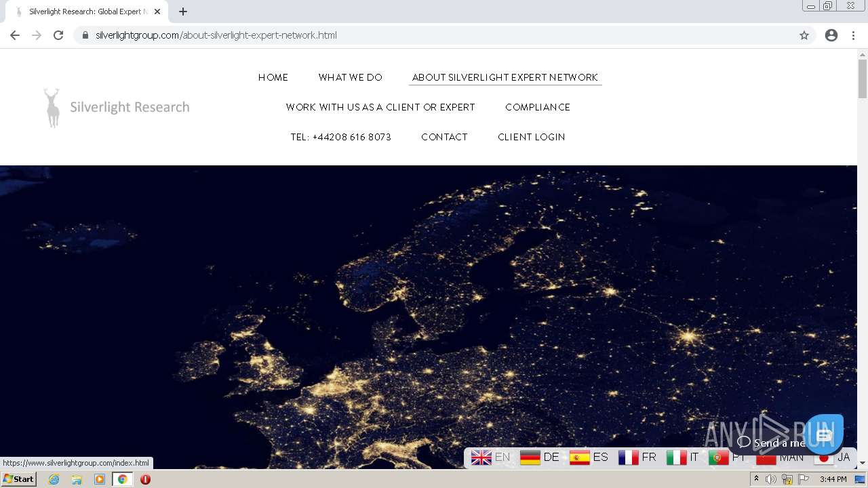The height and width of the screenshot is (488, 868).
Task: Click the page vertical scrollbar thumb
Action: point(863,79)
